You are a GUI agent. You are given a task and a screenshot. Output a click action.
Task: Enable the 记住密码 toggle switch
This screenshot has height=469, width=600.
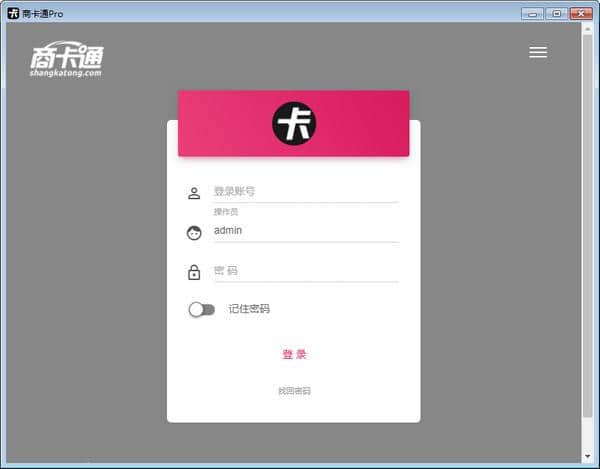tap(201, 309)
